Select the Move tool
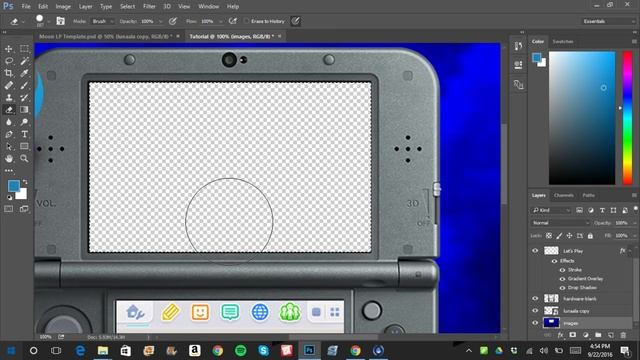The width and height of the screenshot is (640, 360). (9, 49)
